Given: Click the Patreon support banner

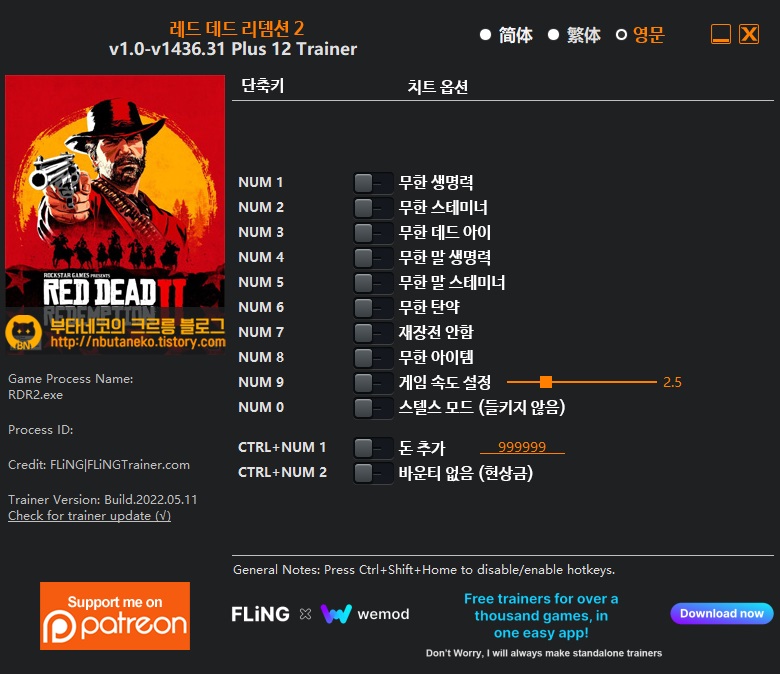Looking at the screenshot, I should coord(115,616).
